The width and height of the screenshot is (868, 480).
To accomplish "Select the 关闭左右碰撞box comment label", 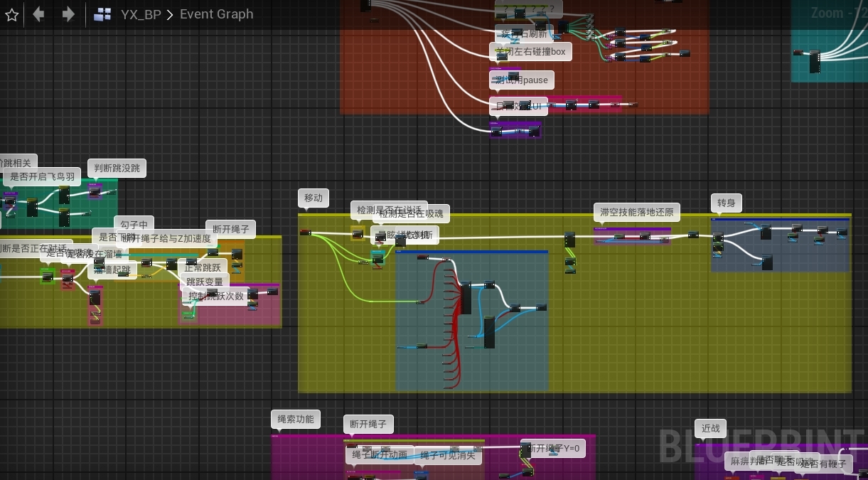I will (533, 51).
